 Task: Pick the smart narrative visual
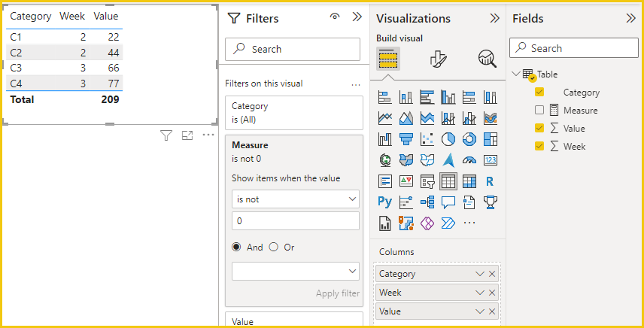pyautogui.click(x=469, y=202)
